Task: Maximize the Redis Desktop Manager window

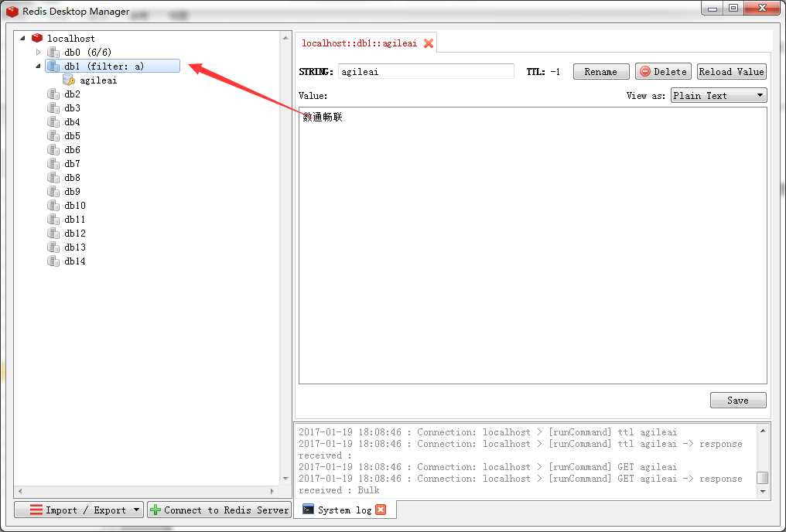Action: pyautogui.click(x=733, y=8)
